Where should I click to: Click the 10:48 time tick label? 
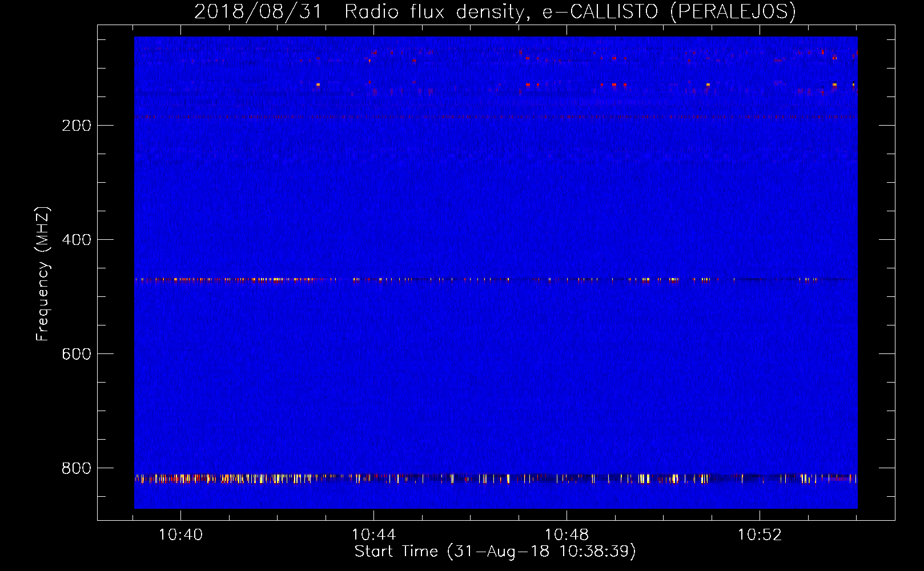(x=567, y=535)
